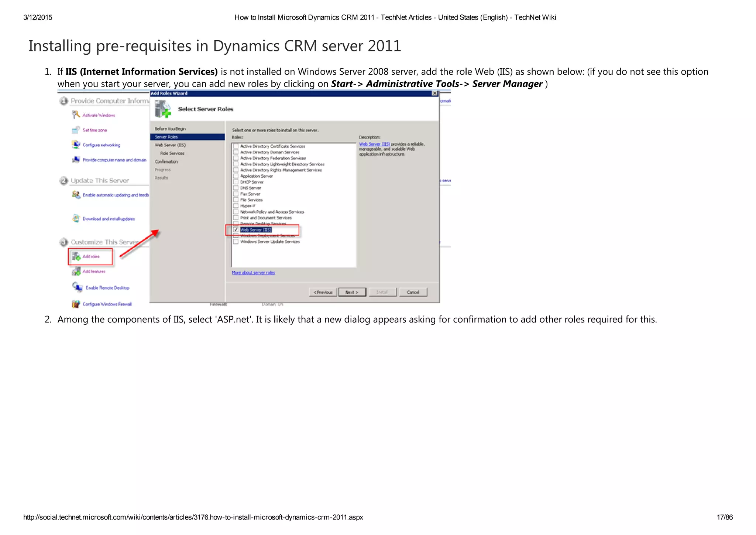Click the Add features link

(94, 272)
